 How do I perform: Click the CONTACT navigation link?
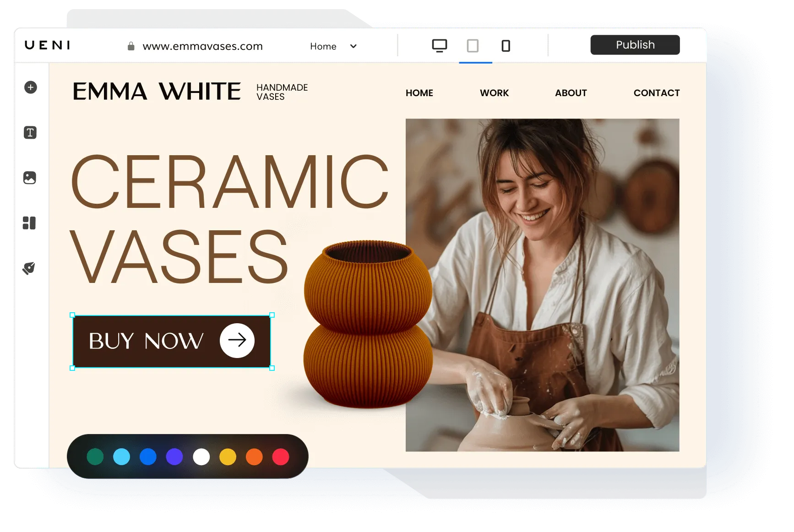click(x=657, y=93)
